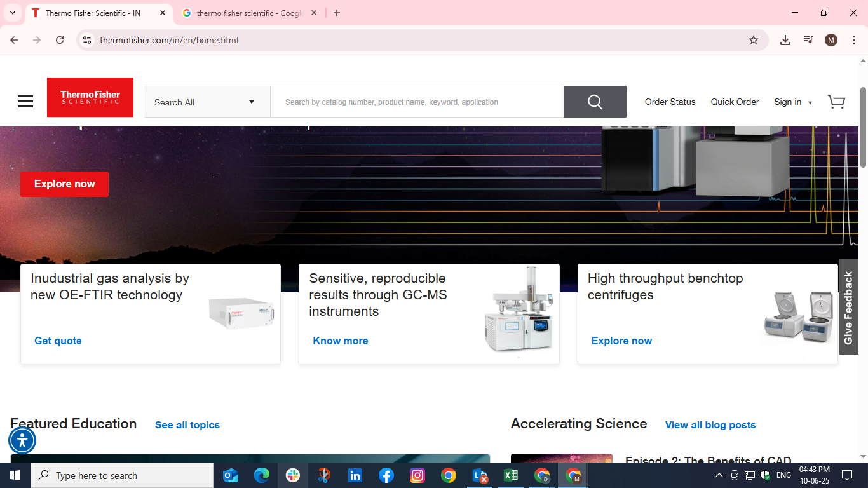Open LinkedIn from the taskbar
Viewport: 868px width, 488px height.
tap(355, 475)
